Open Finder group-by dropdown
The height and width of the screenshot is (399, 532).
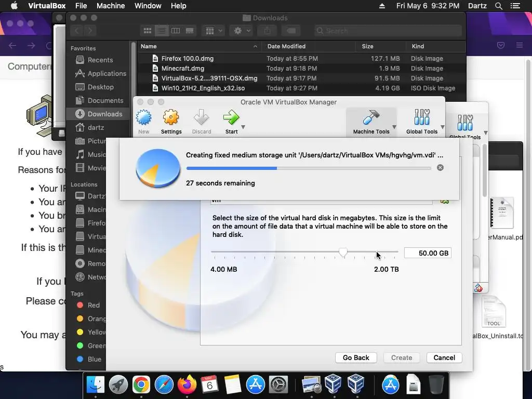tap(213, 31)
